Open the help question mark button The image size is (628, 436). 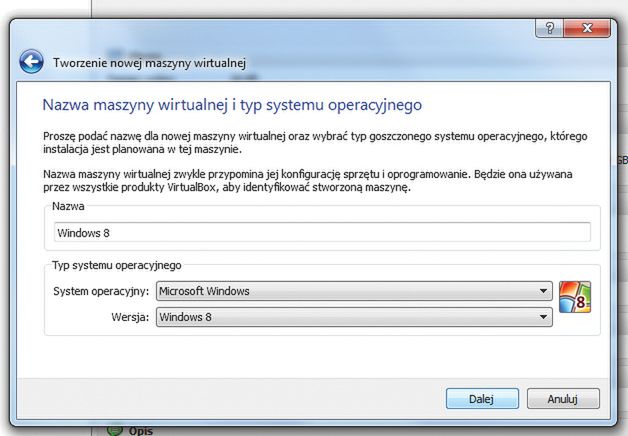tap(550, 28)
